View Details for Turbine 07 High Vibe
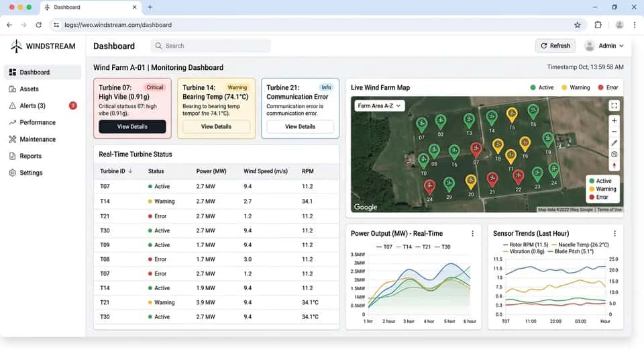This screenshot has height=352, width=644. coord(132,127)
